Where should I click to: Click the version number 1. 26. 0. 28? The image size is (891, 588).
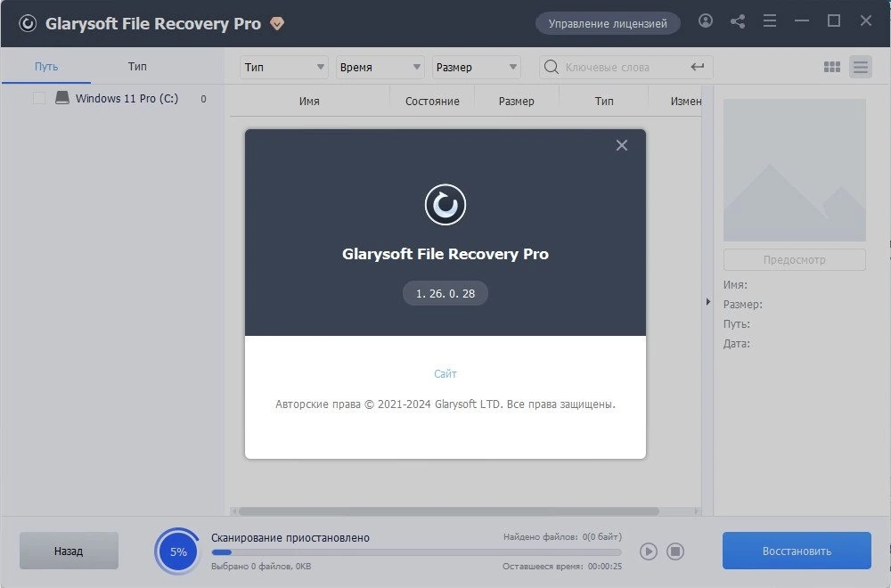pos(445,293)
